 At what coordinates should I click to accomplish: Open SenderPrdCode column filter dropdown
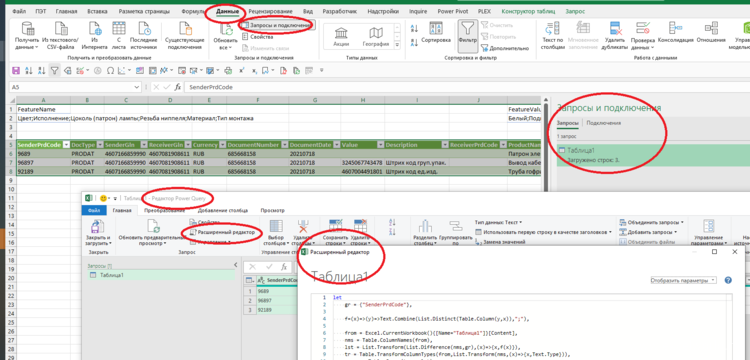(x=67, y=145)
